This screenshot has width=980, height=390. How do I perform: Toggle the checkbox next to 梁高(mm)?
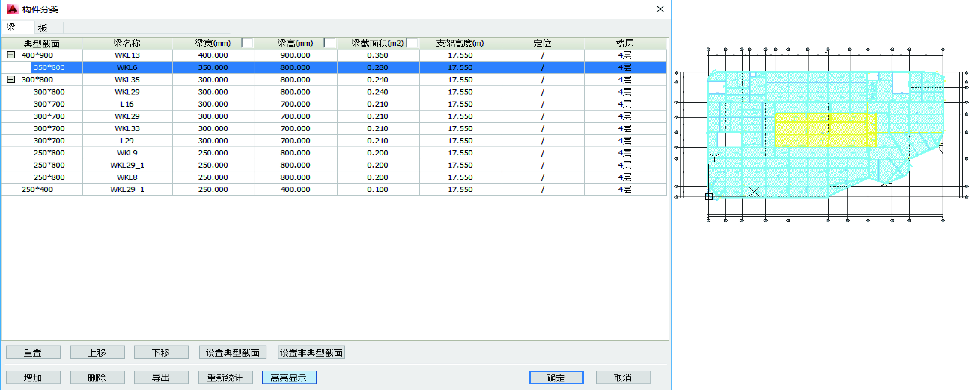[330, 43]
